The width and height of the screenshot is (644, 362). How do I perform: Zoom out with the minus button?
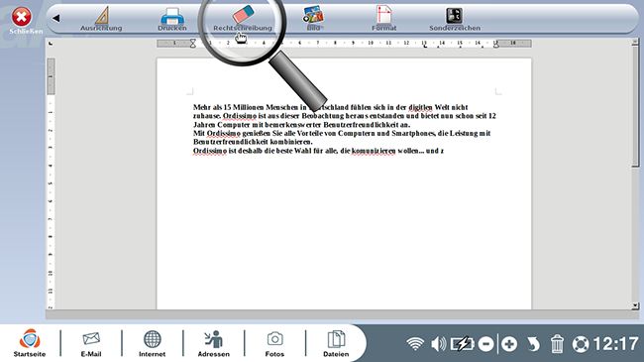click(485, 344)
